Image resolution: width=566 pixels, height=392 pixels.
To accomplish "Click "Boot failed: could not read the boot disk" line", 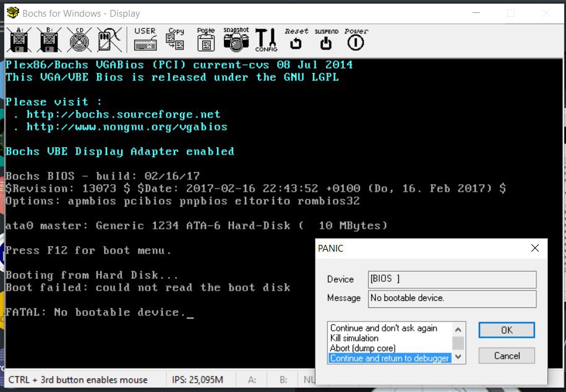I will pyautogui.click(x=148, y=288).
